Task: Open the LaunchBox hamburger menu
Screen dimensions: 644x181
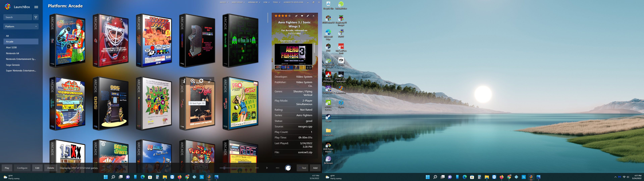Action: point(36,7)
